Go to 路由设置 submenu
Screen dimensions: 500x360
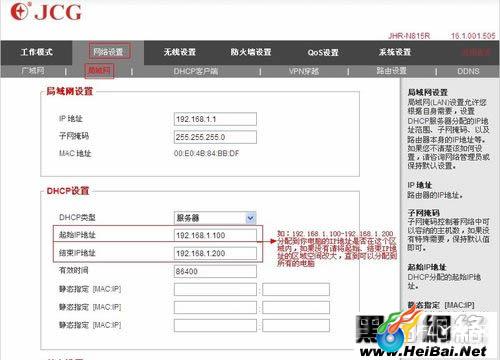point(391,71)
